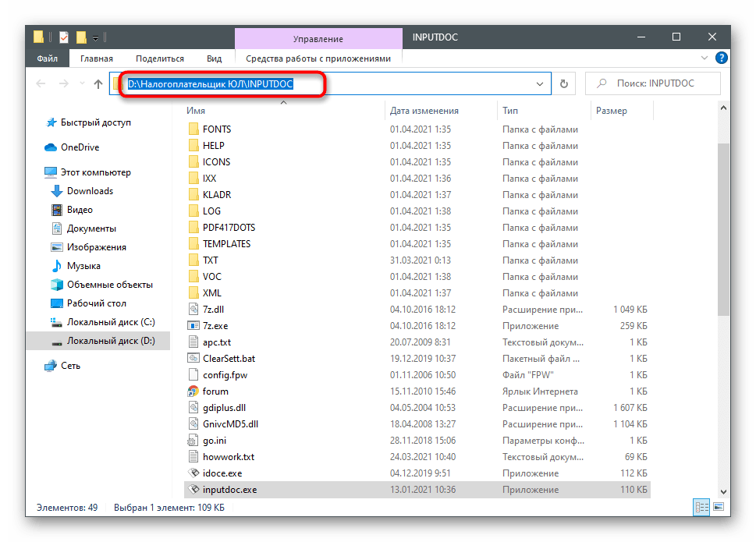Screen dimensions: 756x542
Task: Open the Вид ribbon tab
Action: 214,58
